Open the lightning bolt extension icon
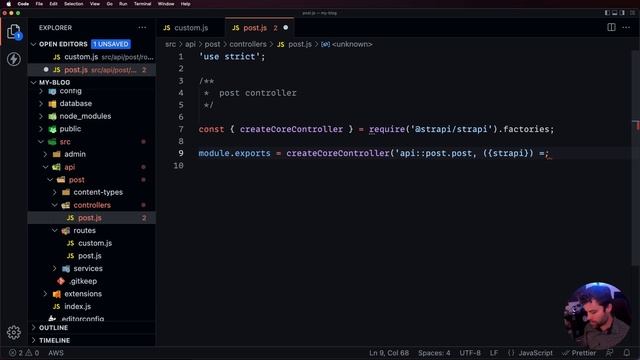 13,59
